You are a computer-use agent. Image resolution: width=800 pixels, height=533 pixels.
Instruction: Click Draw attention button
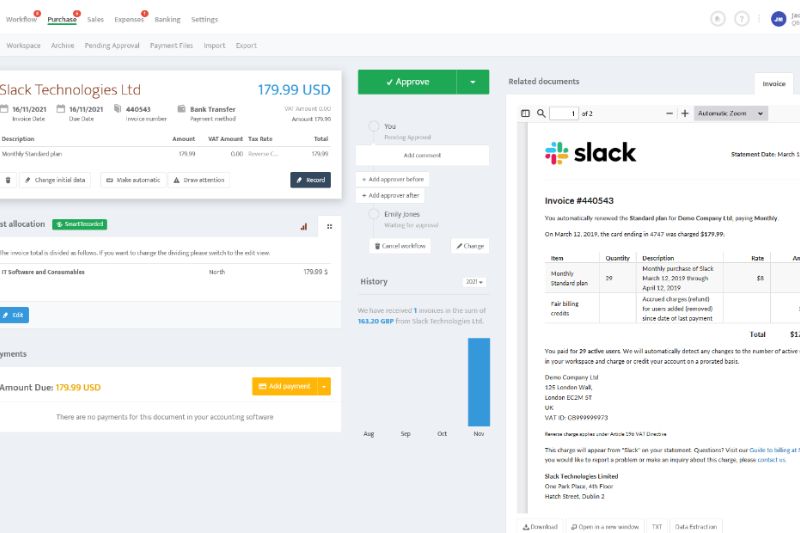point(199,180)
